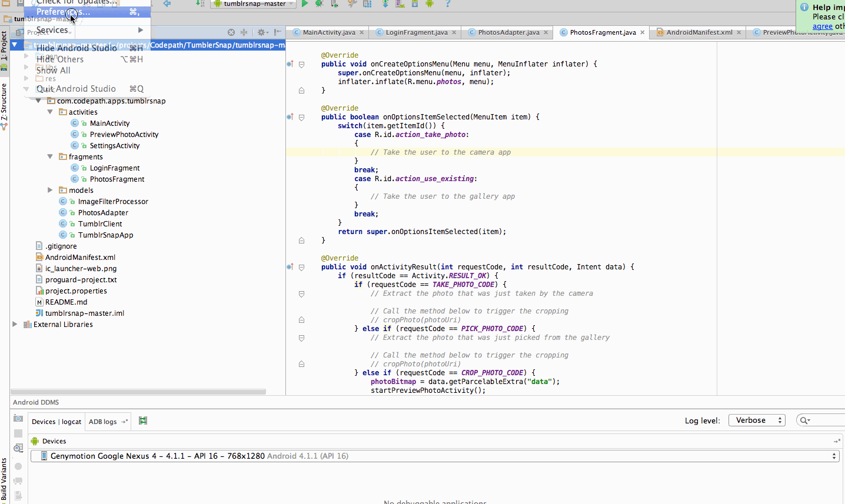The height and width of the screenshot is (504, 845).
Task: Hide the Devices pane corner icon
Action: [x=837, y=441]
